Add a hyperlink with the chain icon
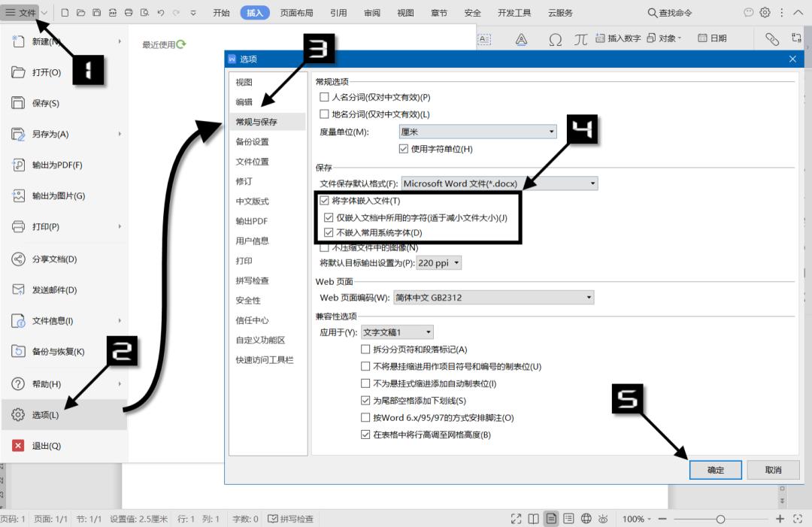This screenshot has height=527, width=812. [x=773, y=38]
